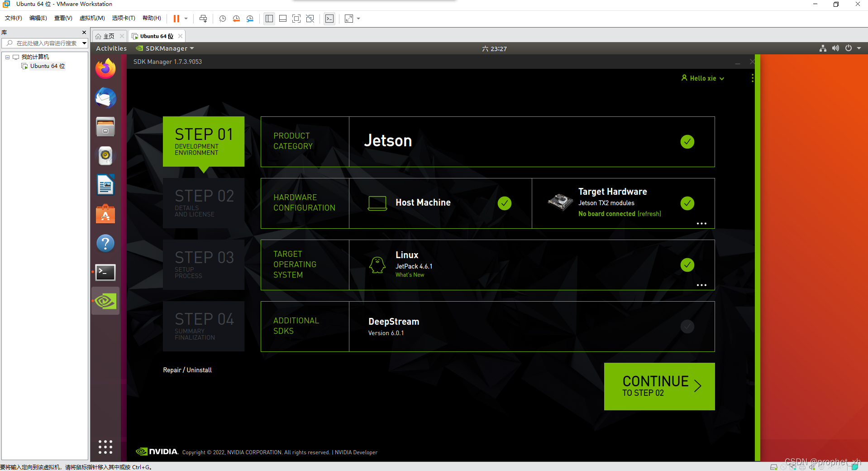Click the Activities button
This screenshot has height=471, width=868.
click(x=111, y=48)
